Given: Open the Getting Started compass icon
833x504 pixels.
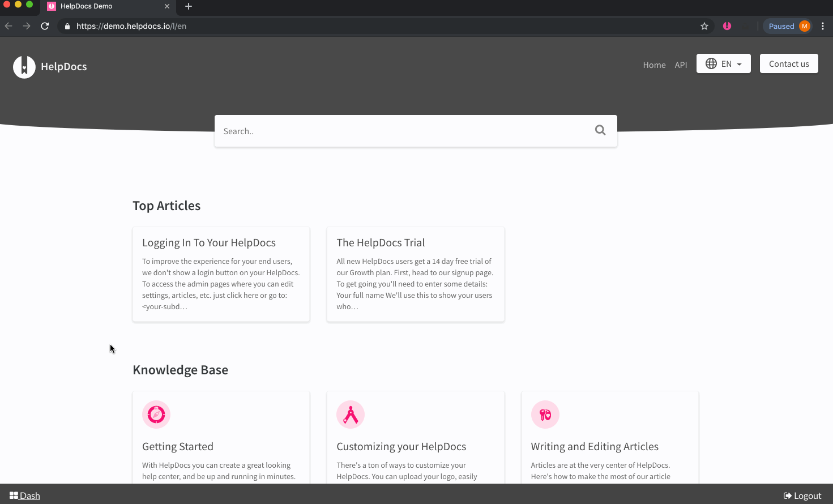Looking at the screenshot, I should [156, 415].
